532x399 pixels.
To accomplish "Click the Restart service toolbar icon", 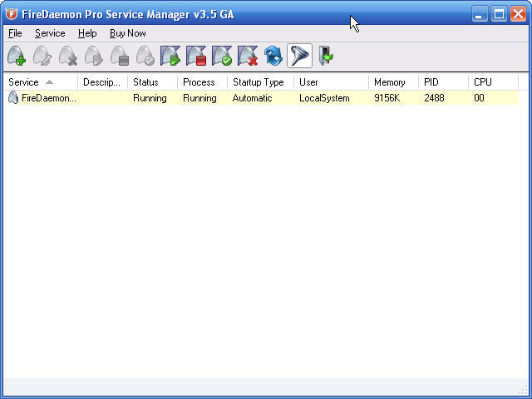I will (145, 56).
